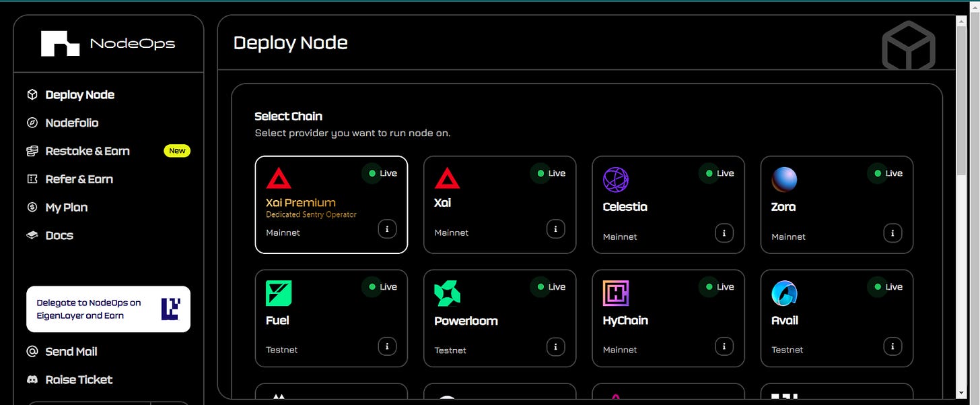Click Delegate to NodeOps on EigenLayer banner
Image resolution: width=980 pixels, height=405 pixels.
[108, 309]
